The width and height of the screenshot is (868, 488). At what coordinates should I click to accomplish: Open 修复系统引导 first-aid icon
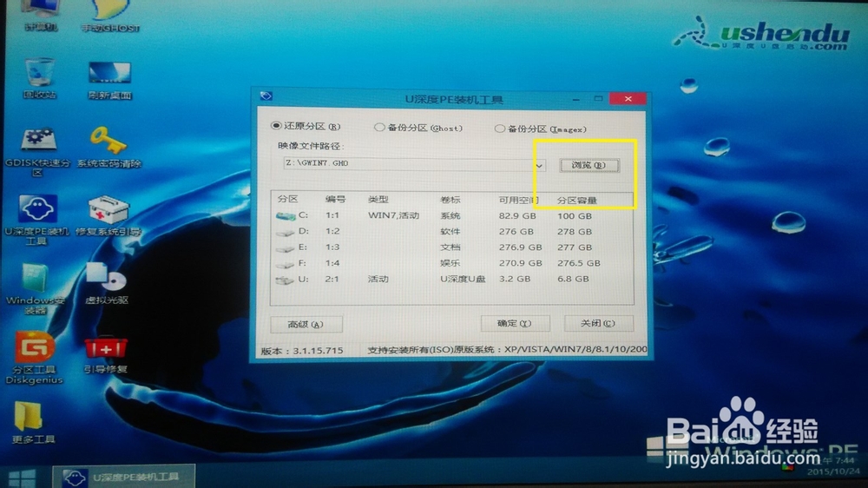pyautogui.click(x=108, y=216)
